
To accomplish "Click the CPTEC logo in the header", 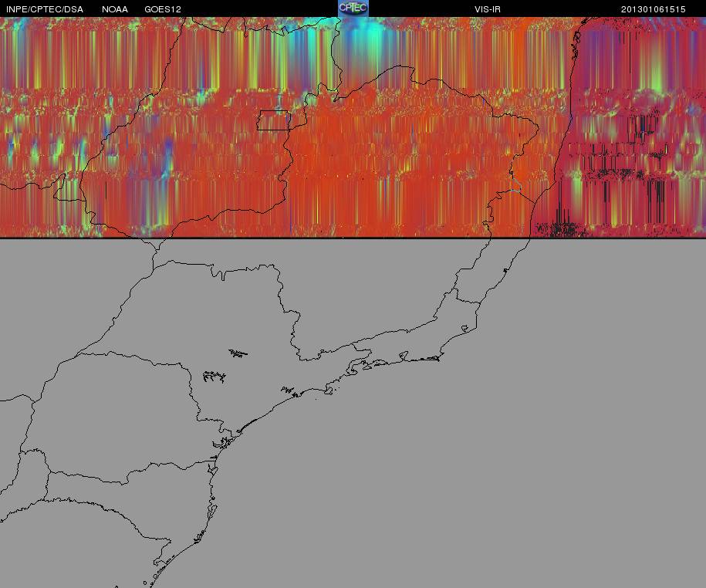I will [x=353, y=8].
